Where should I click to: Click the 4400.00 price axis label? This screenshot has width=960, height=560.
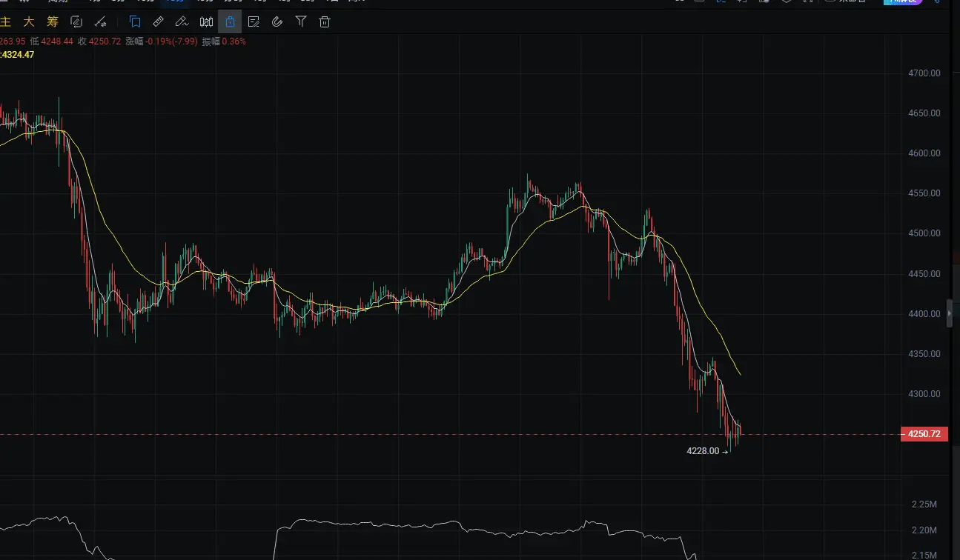tap(924, 314)
